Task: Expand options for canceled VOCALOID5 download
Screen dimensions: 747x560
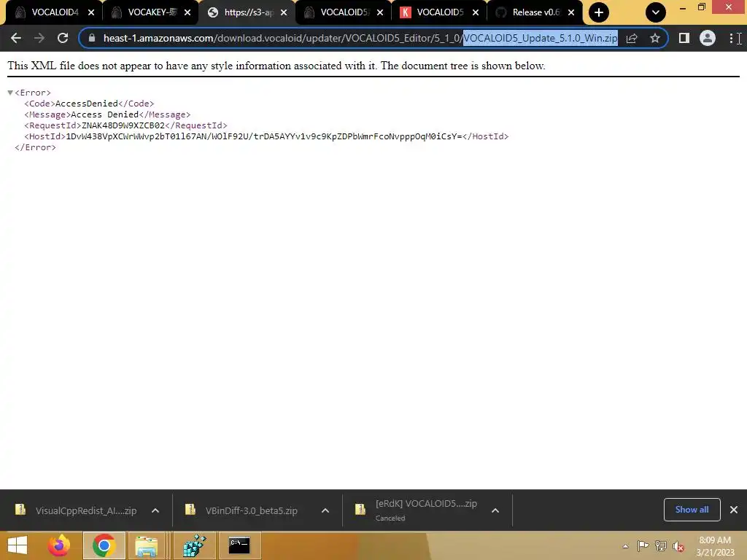Action: tap(495, 510)
